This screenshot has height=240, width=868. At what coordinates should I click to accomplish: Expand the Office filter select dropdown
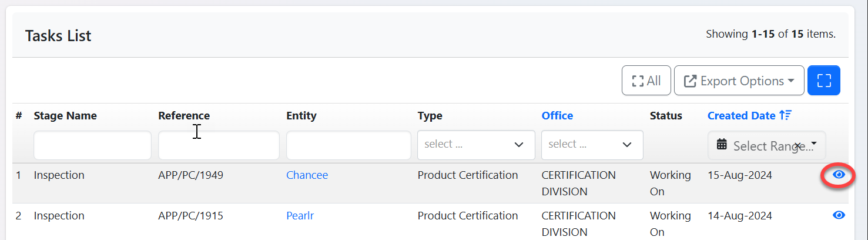pos(592,145)
